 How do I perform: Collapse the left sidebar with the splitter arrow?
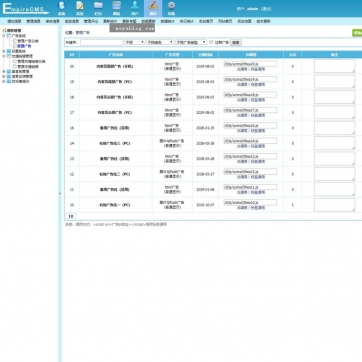(x=60, y=193)
